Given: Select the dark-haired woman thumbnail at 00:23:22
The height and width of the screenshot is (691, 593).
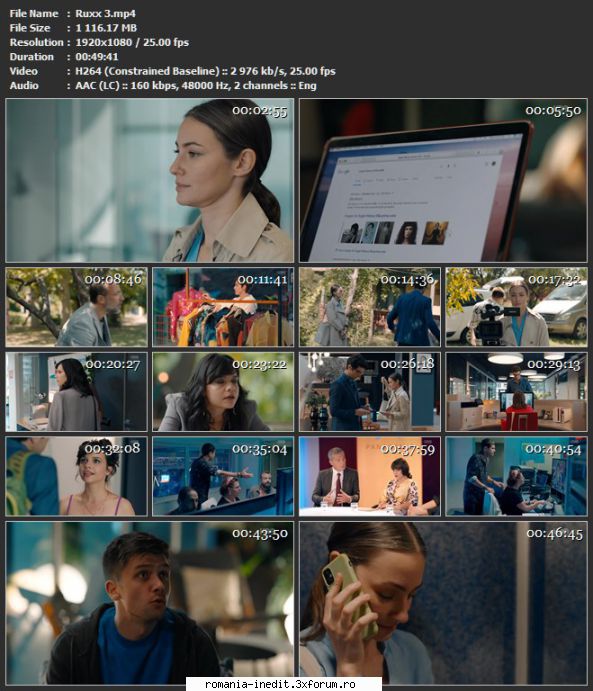Looking at the screenshot, I should (x=223, y=392).
